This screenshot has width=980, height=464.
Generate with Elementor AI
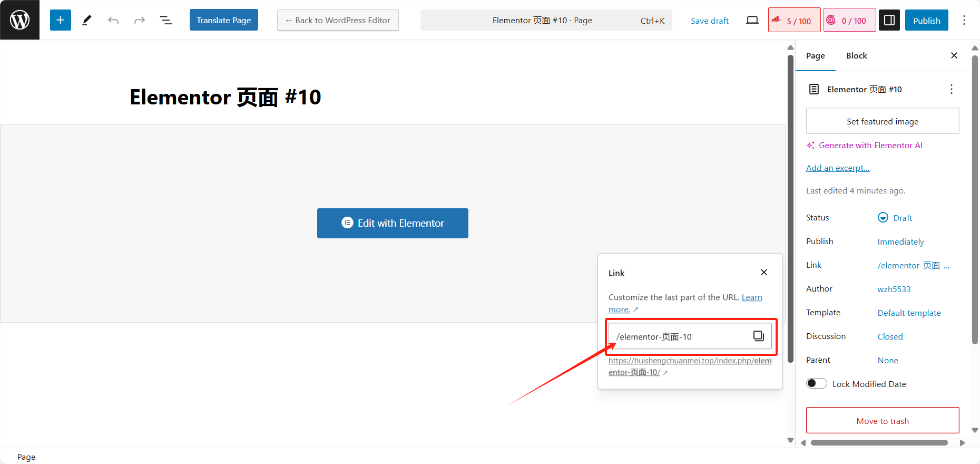coord(865,146)
